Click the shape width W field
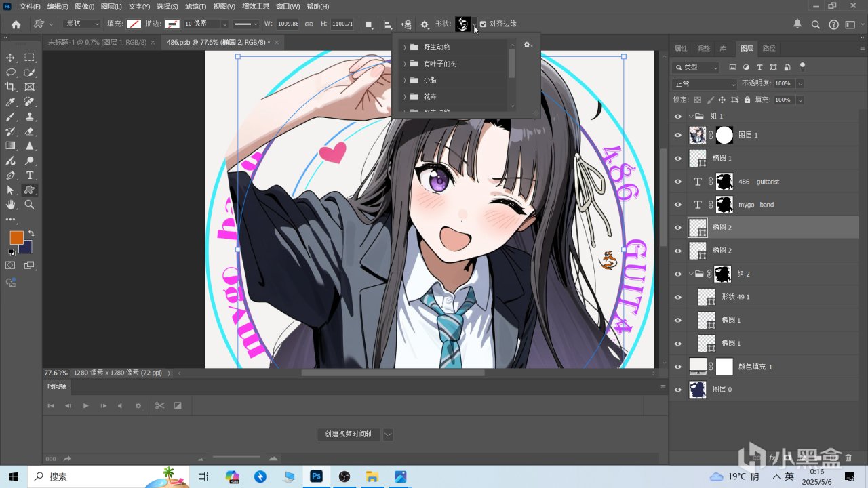This screenshot has height=488, width=868. pos(288,24)
